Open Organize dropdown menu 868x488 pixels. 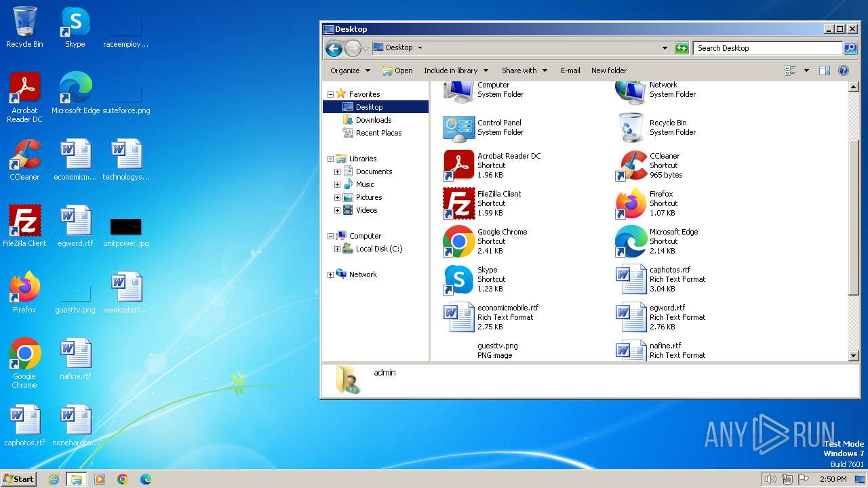[350, 70]
